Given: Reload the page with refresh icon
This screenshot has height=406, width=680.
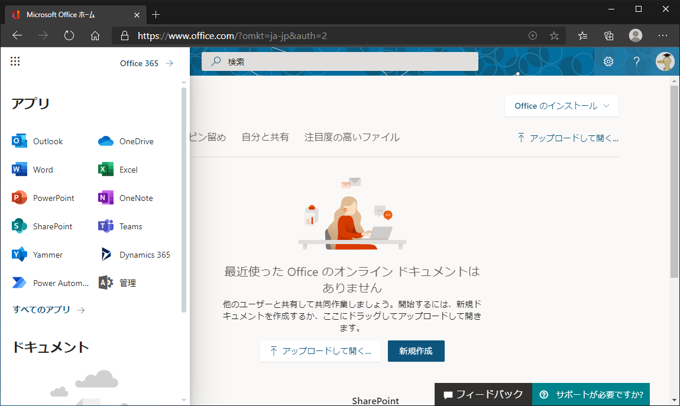Looking at the screenshot, I should pos(69,36).
